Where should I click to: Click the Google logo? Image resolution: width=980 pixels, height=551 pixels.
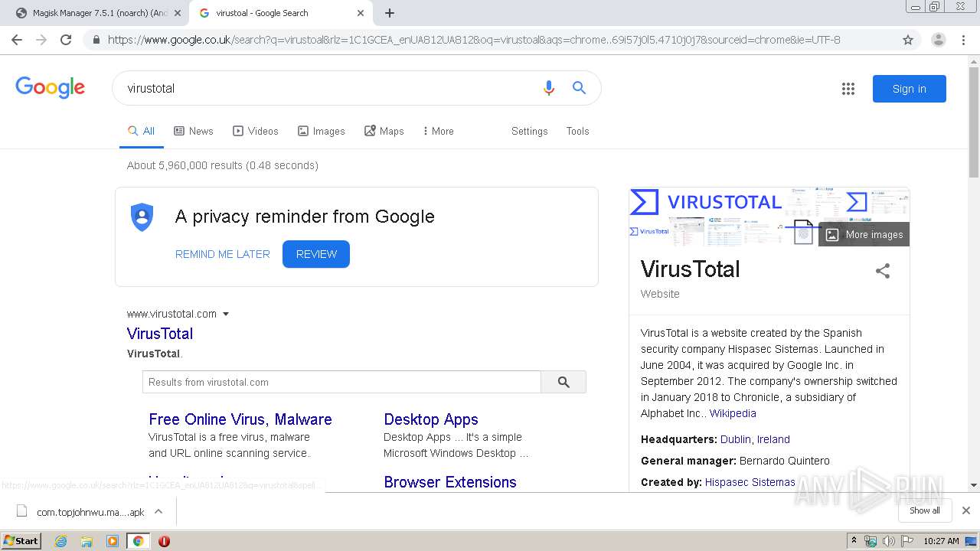pyautogui.click(x=50, y=87)
